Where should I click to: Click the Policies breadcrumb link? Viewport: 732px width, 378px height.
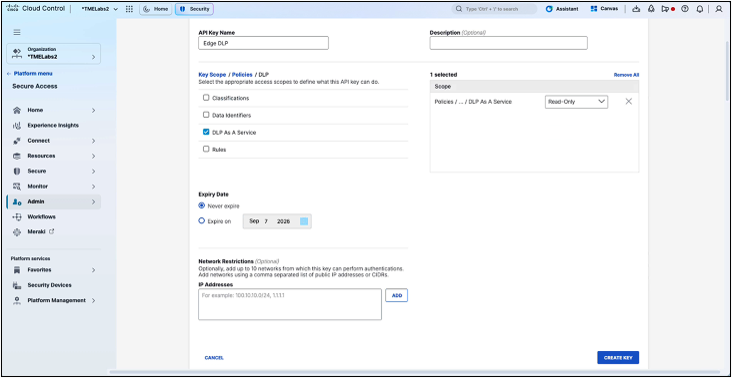click(242, 75)
